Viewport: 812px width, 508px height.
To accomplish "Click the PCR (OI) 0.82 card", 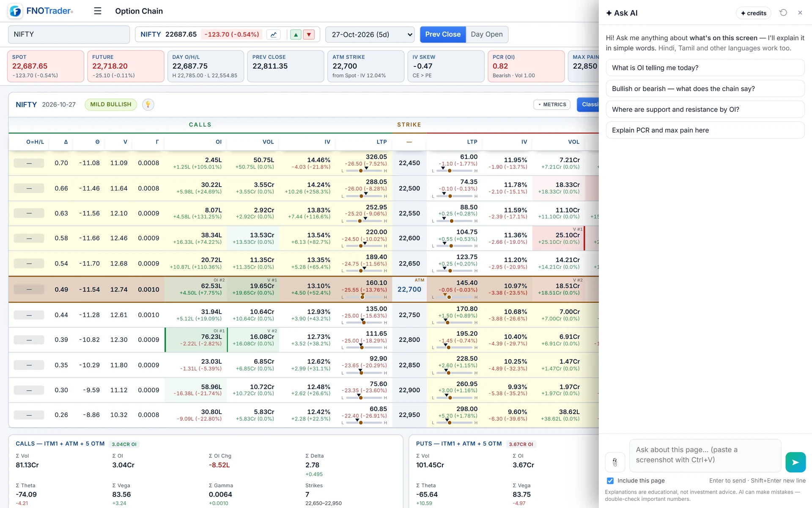I will click(526, 66).
